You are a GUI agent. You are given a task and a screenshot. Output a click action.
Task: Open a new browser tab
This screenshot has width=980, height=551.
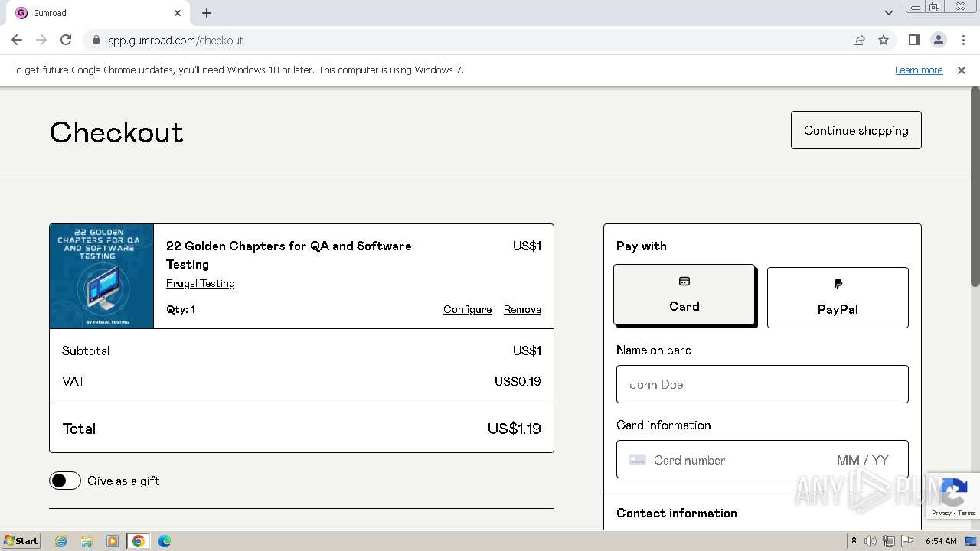(x=207, y=13)
